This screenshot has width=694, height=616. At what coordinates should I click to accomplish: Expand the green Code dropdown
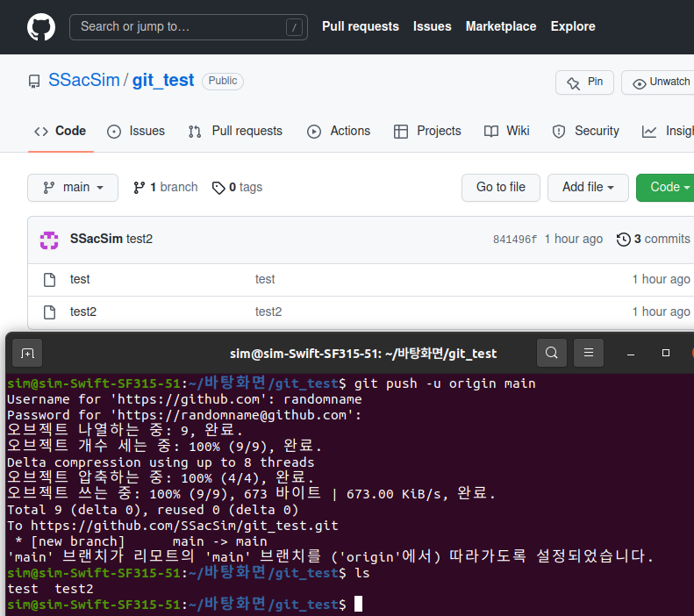click(665, 188)
